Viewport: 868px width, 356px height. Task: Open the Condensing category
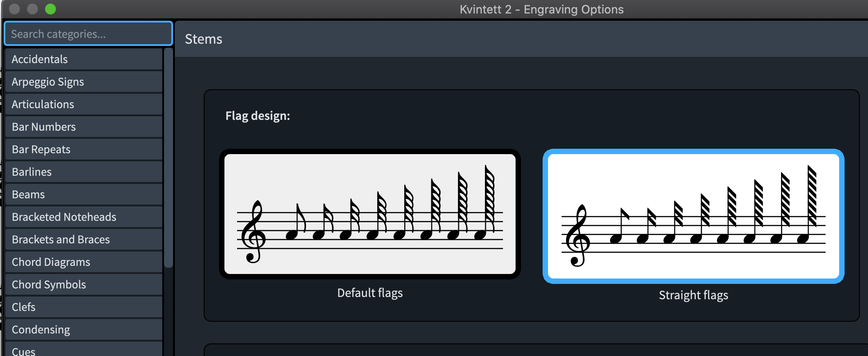tap(84, 329)
